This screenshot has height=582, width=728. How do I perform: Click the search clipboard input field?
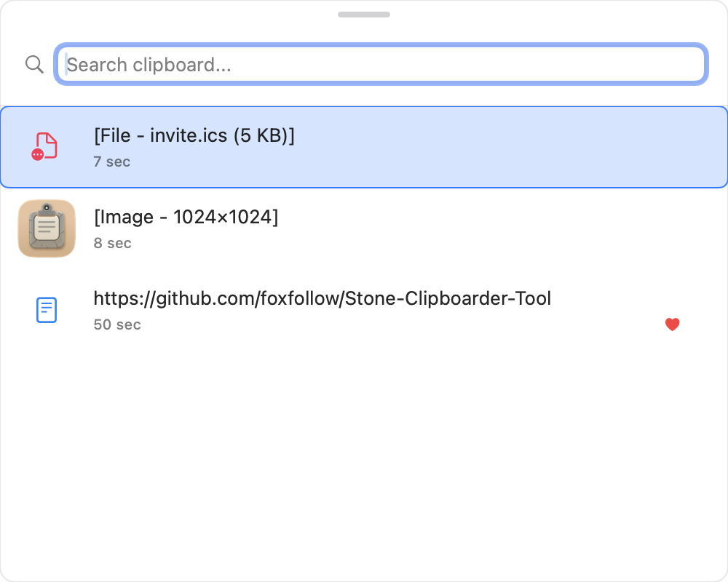[381, 64]
